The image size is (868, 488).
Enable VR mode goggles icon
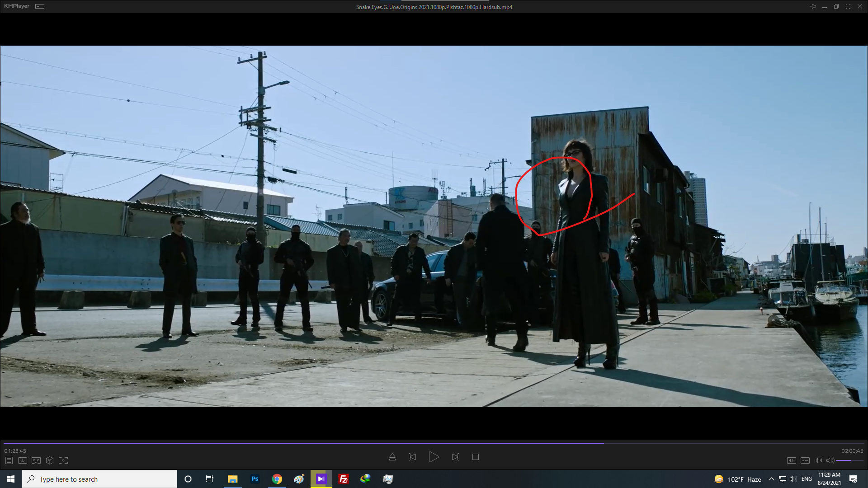click(x=36, y=460)
